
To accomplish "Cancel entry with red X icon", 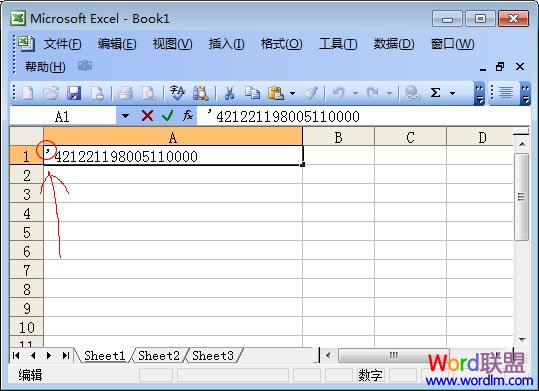I will (147, 116).
